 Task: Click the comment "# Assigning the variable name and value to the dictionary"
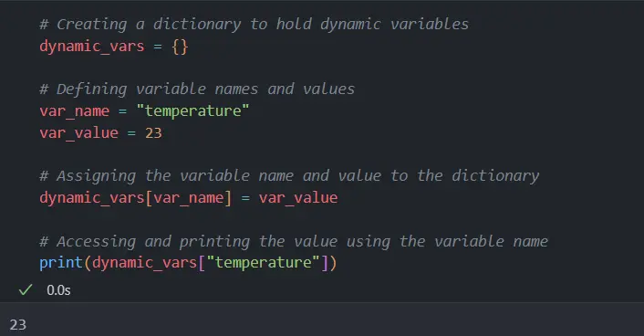pos(289,176)
